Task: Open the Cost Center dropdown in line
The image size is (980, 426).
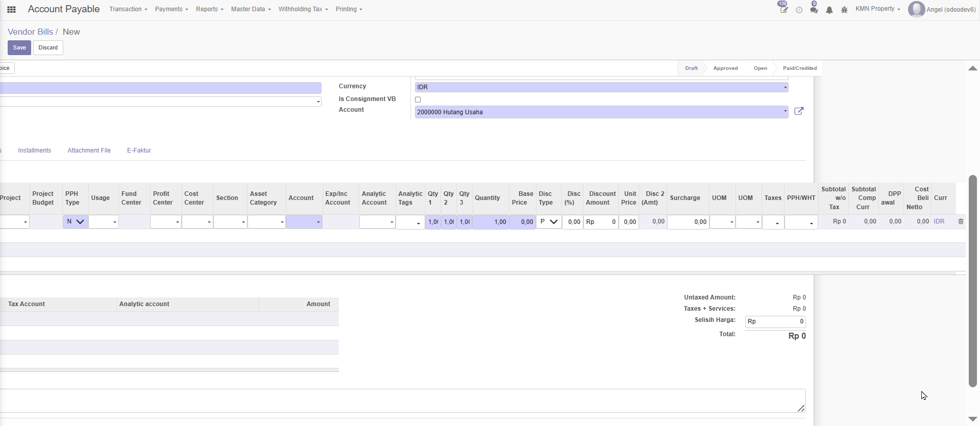Action: (198, 222)
